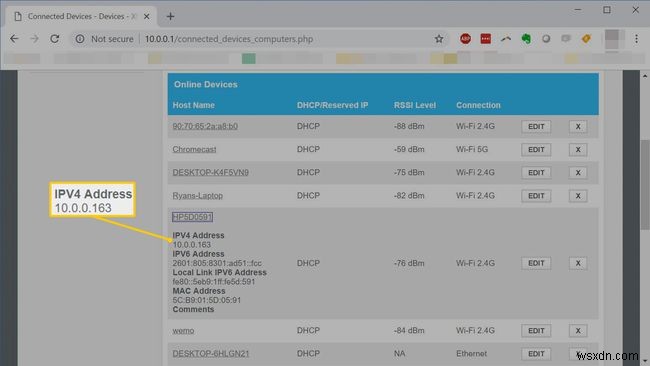Screen dimensions: 650x366
Task: Collapse the HP5D0591 host details
Action: click(192, 217)
